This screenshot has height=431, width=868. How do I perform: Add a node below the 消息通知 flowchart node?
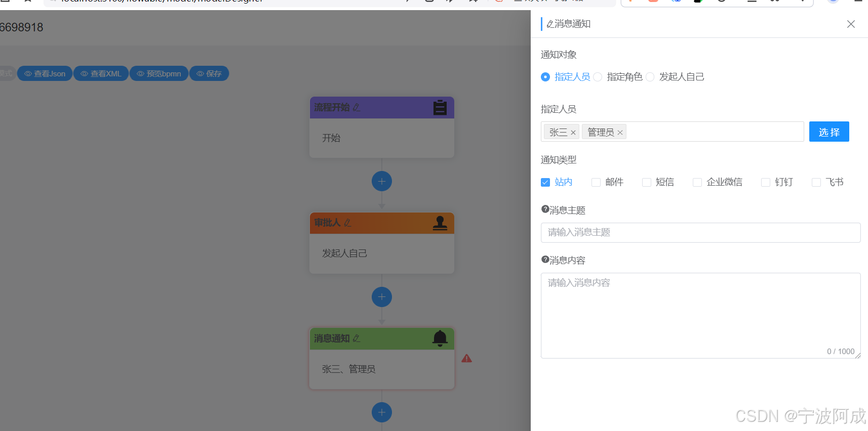coord(382,412)
